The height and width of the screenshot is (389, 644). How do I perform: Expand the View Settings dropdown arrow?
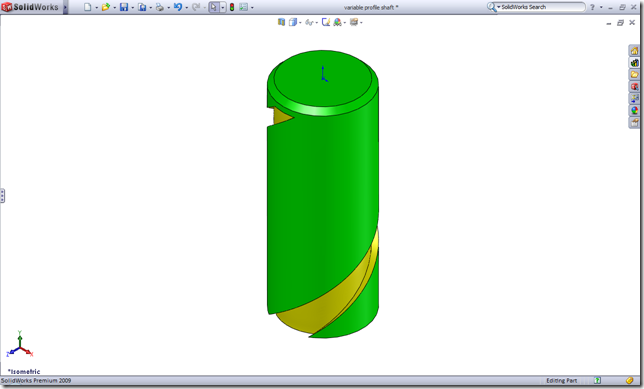click(361, 23)
